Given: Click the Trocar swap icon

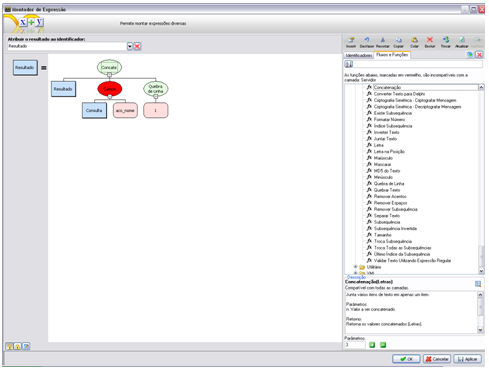Looking at the screenshot, I should (x=446, y=40).
